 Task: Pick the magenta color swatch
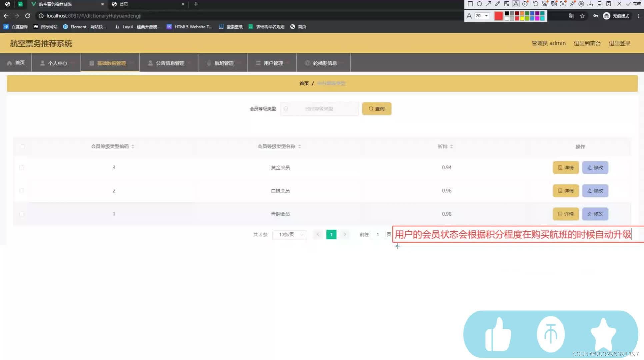tap(537, 18)
